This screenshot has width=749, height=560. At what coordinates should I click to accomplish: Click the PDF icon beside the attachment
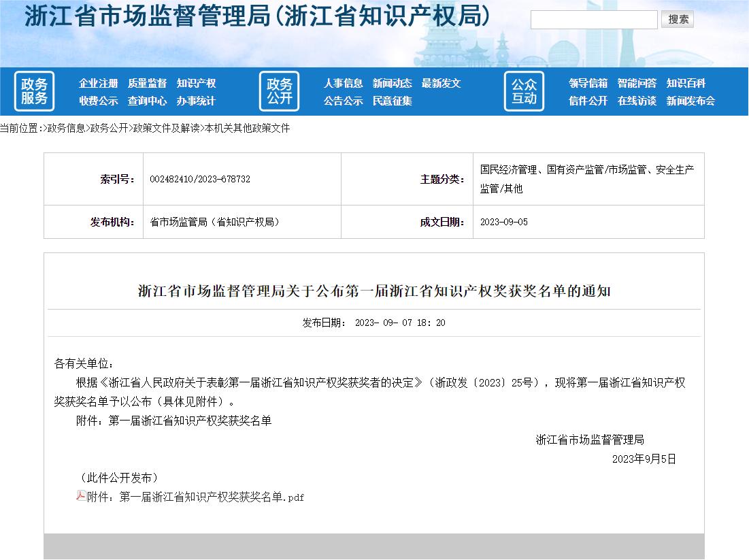(81, 496)
